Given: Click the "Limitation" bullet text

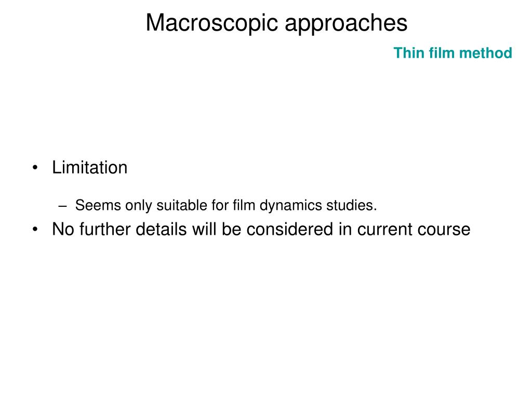Looking at the screenshot, I should click(89, 167).
